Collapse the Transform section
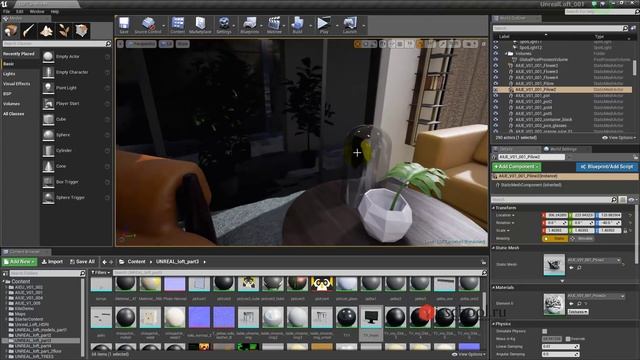The width and height of the screenshot is (640, 360). pyautogui.click(x=493, y=208)
